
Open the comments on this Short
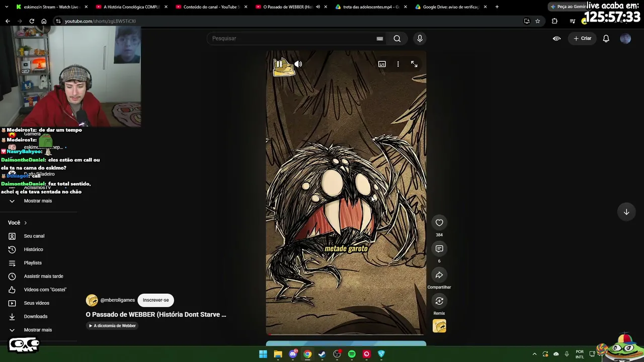pos(439,249)
